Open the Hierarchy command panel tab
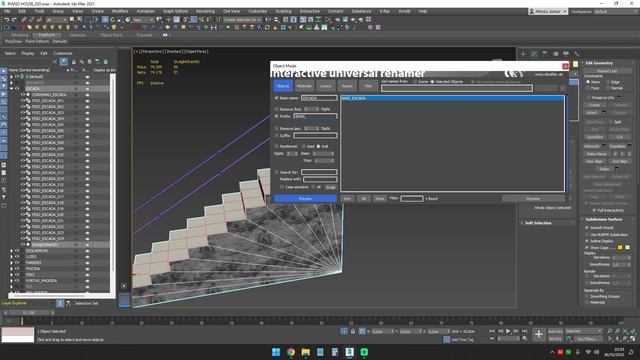This screenshot has width=640, height=360. point(544,53)
